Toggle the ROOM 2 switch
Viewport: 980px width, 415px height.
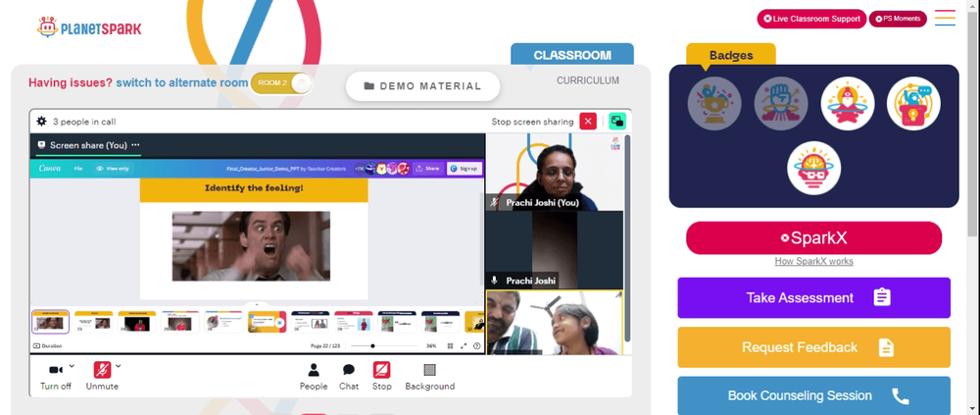(x=281, y=83)
